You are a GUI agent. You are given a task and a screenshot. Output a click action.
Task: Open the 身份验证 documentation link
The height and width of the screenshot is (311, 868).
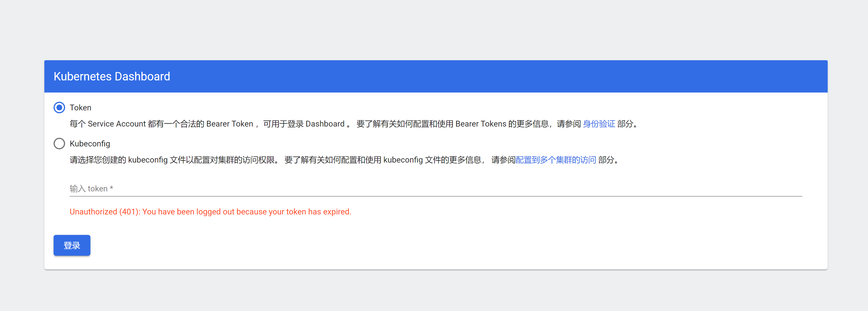click(599, 124)
